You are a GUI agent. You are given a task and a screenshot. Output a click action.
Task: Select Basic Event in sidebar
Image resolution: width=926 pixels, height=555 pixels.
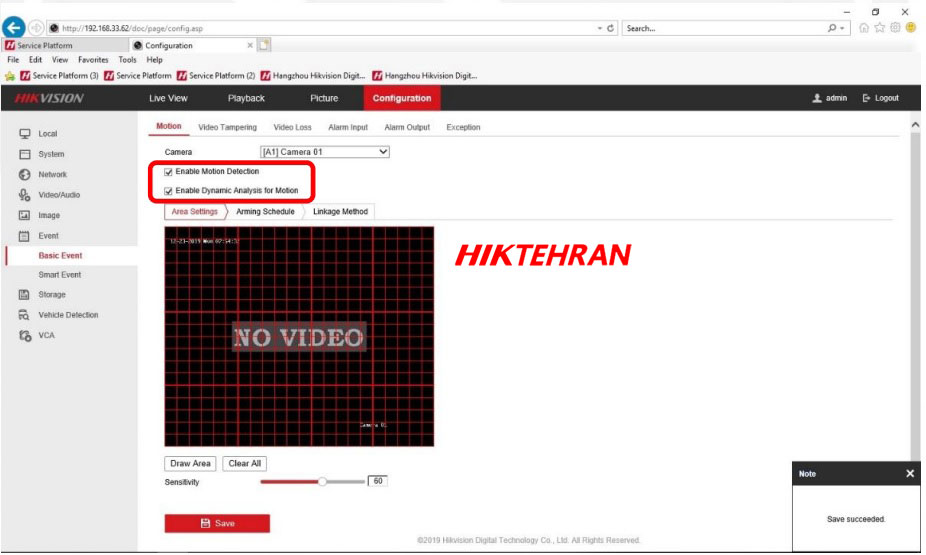60,256
